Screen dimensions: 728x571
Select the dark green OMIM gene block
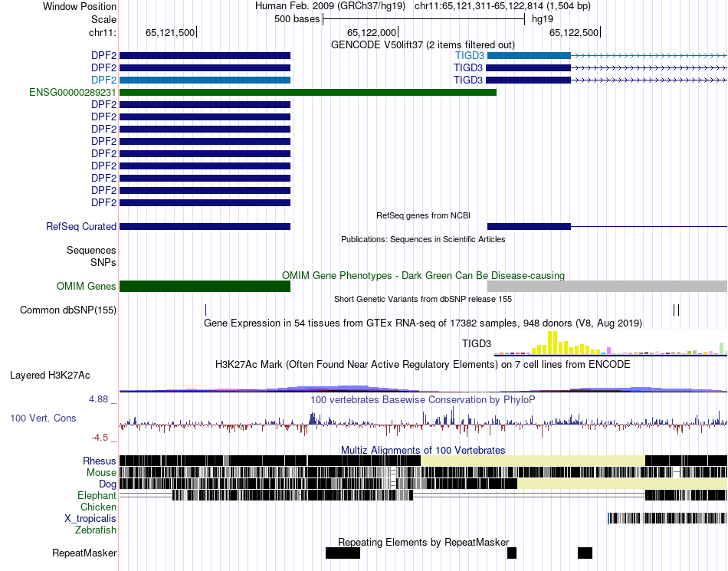tap(205, 286)
